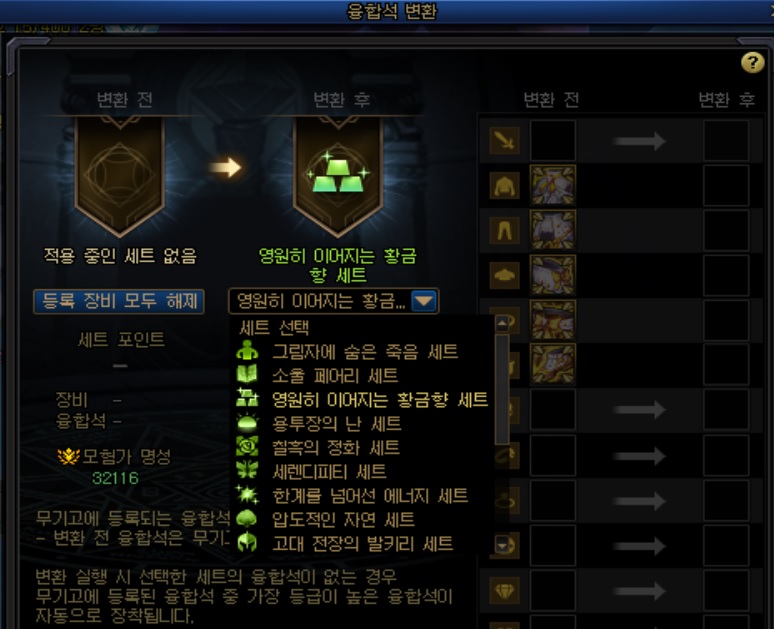Open the help question mark icon
The image size is (774, 629).
click(752, 62)
